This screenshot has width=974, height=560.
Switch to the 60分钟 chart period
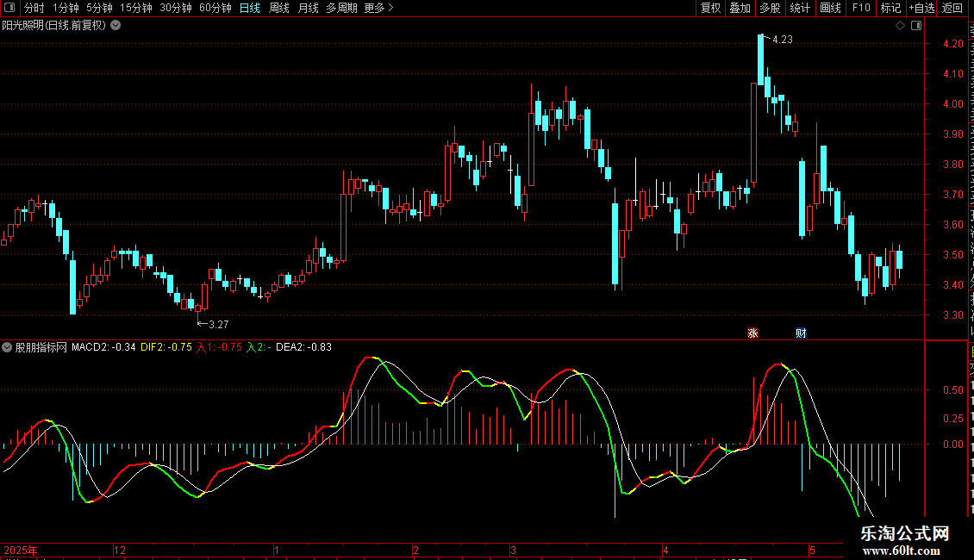click(x=215, y=8)
